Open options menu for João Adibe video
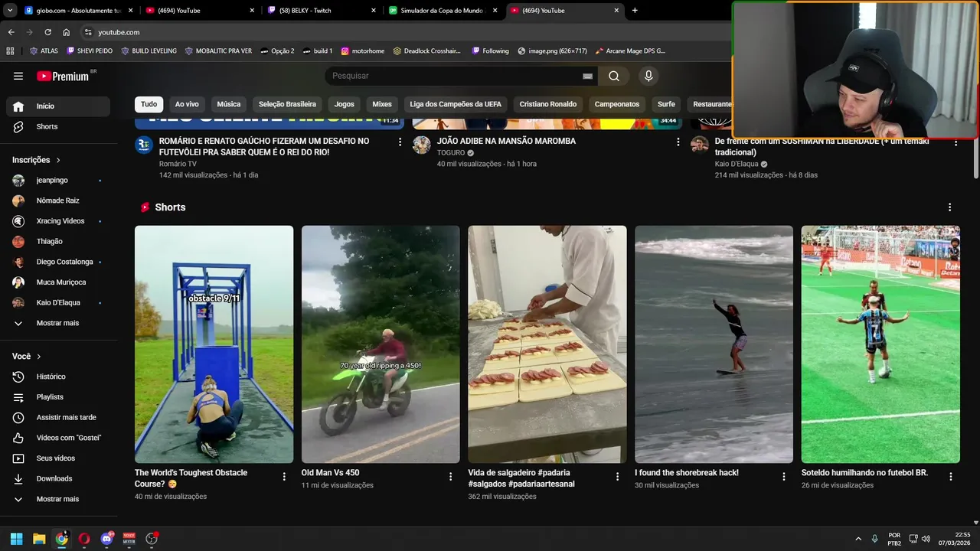The image size is (980, 551). (678, 142)
